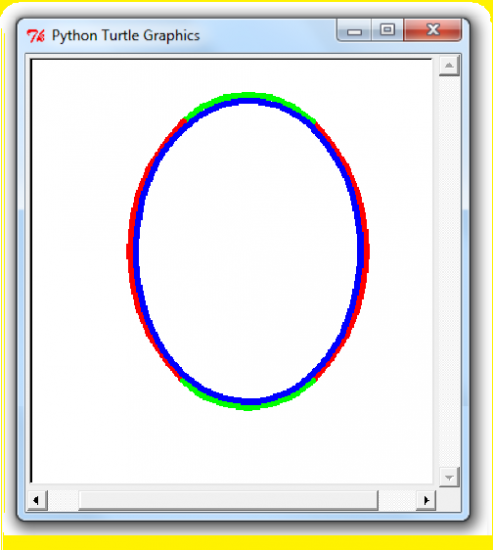Click horizontal scrollbar track left of thumb
Screen dimensions: 493x550
[x=63, y=500]
